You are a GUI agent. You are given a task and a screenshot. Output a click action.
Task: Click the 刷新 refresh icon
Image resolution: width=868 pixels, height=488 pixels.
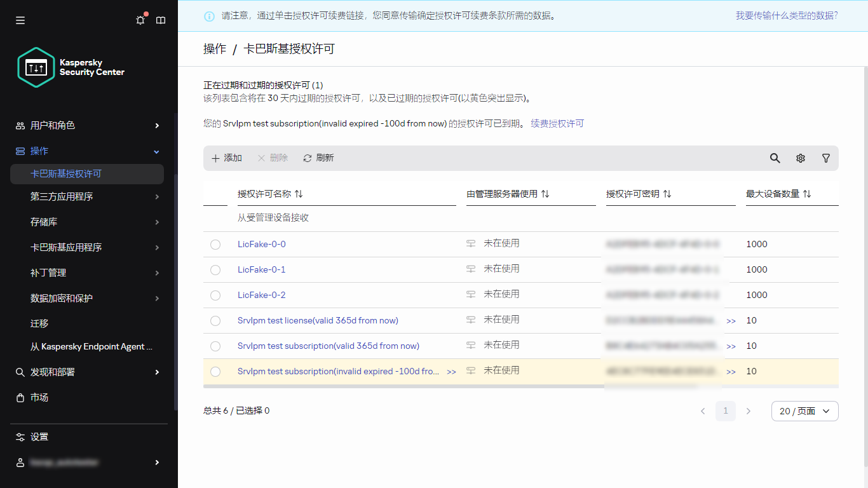308,158
